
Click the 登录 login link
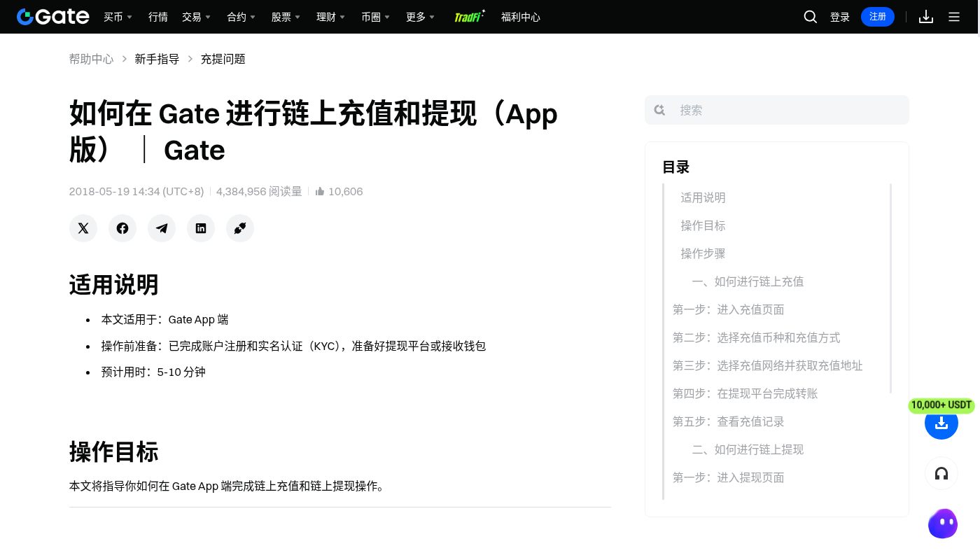[840, 17]
